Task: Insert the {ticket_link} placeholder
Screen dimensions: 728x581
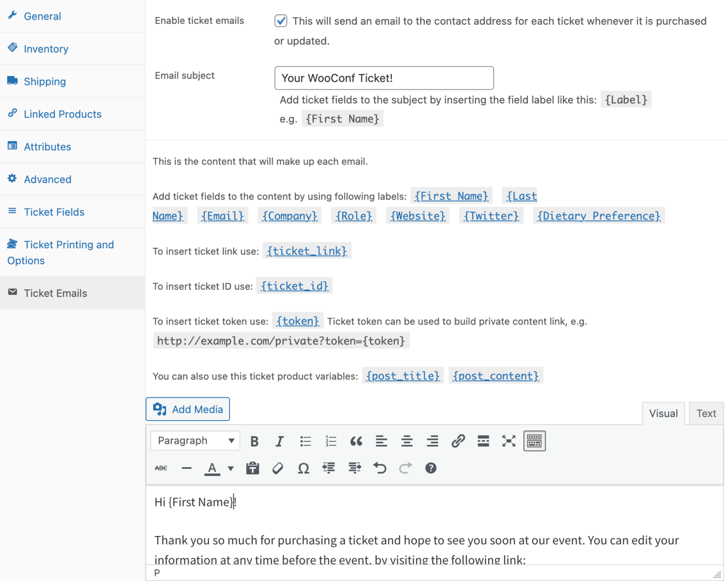Action: [x=307, y=251]
